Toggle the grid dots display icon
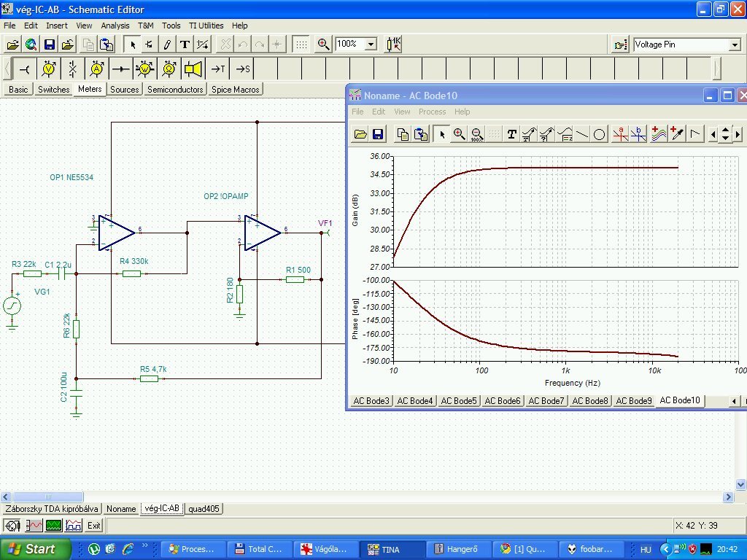The width and height of the screenshot is (747, 560). (x=301, y=44)
